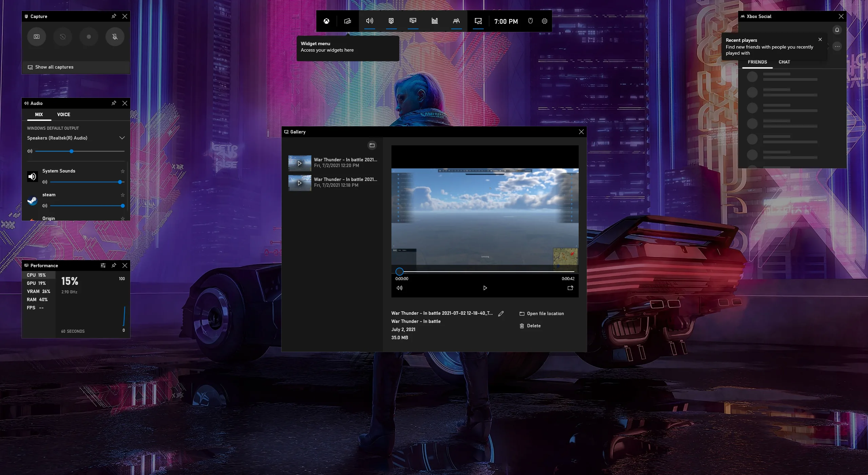Play the Gallery video clip
This screenshot has height=475, width=868.
tap(485, 288)
